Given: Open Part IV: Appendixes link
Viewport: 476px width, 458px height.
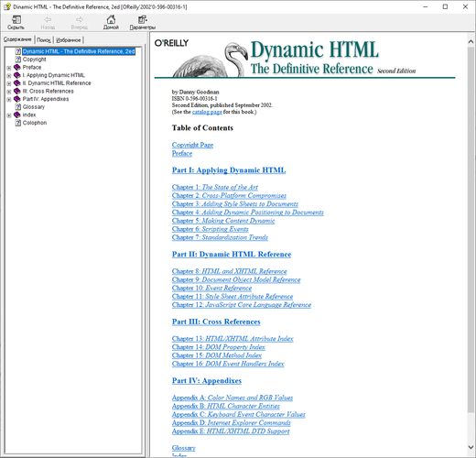Looking at the screenshot, I should pos(207,380).
